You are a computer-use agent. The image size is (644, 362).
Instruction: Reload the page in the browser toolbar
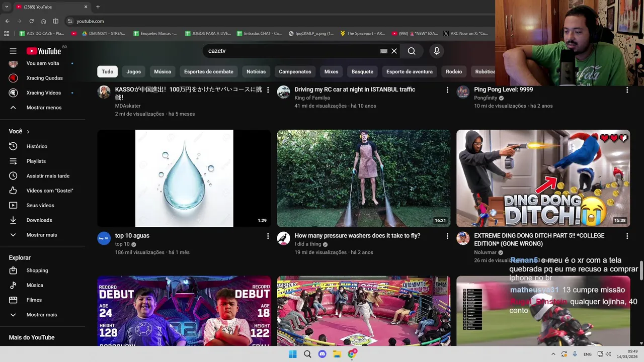pyautogui.click(x=31, y=21)
